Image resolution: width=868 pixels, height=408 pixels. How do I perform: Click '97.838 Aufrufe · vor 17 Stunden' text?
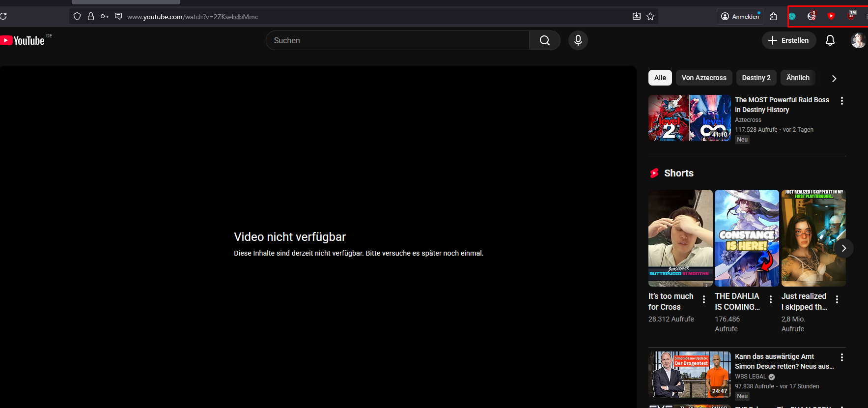777,386
